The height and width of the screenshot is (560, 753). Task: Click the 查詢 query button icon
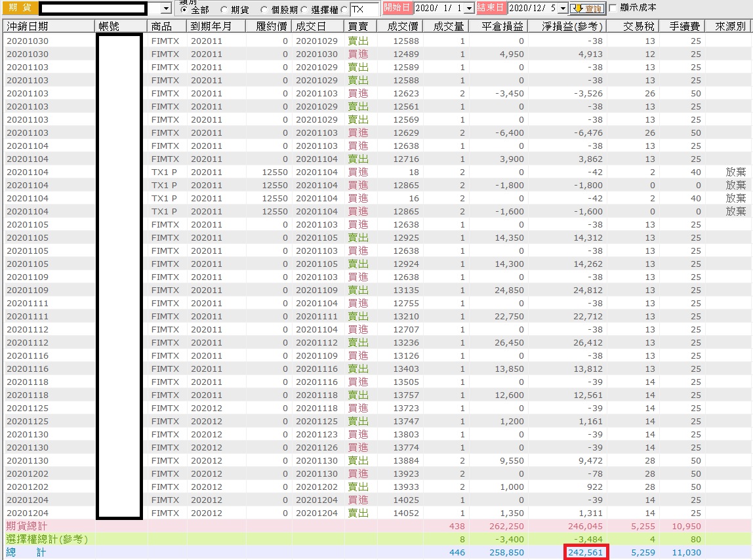click(587, 8)
